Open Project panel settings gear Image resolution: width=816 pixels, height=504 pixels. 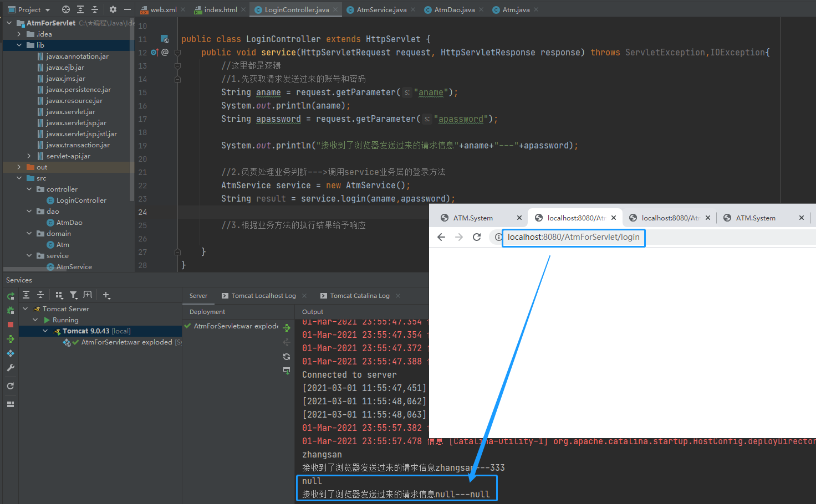click(x=113, y=9)
